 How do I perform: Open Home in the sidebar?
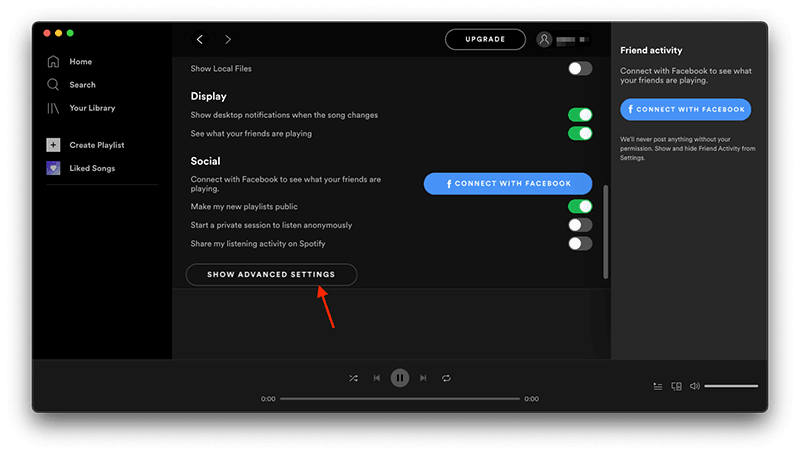point(81,62)
